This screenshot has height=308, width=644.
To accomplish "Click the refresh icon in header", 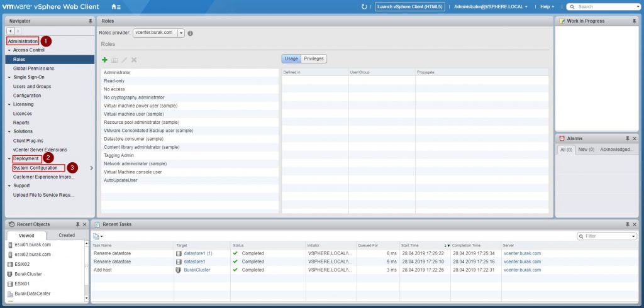I will pos(364,7).
